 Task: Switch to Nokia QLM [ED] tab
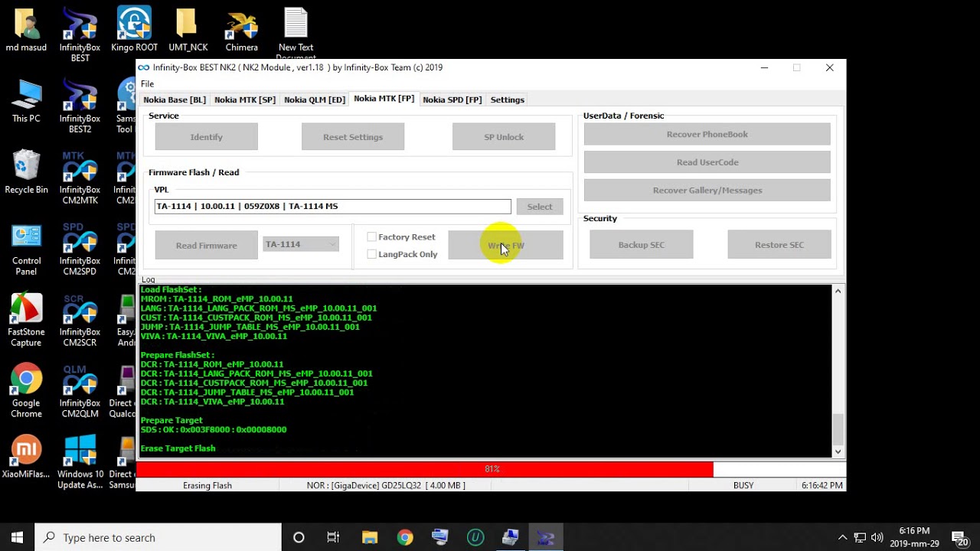[315, 99]
